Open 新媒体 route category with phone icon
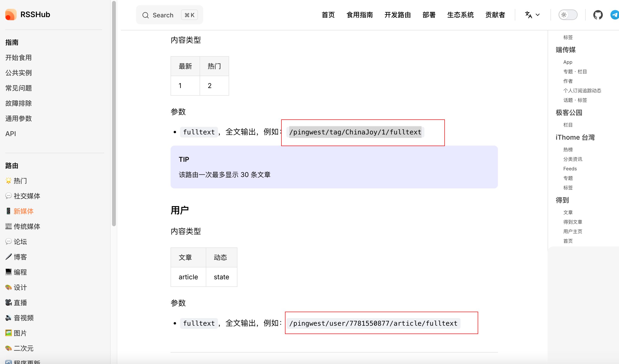This screenshot has height=364, width=619. click(x=23, y=211)
